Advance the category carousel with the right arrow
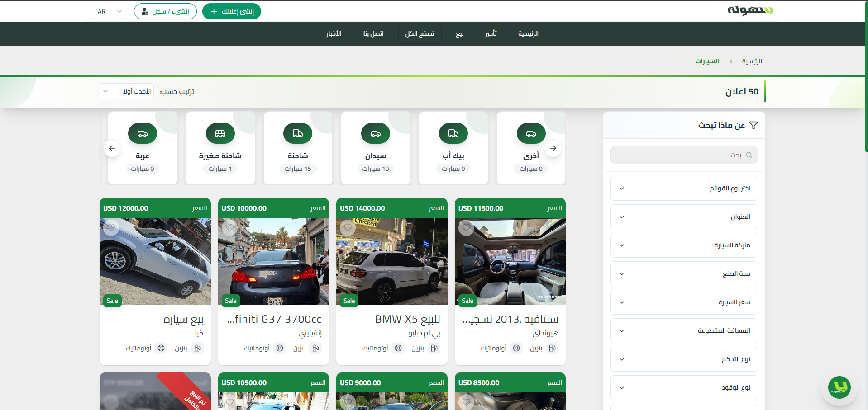This screenshot has width=868, height=410. point(553,148)
